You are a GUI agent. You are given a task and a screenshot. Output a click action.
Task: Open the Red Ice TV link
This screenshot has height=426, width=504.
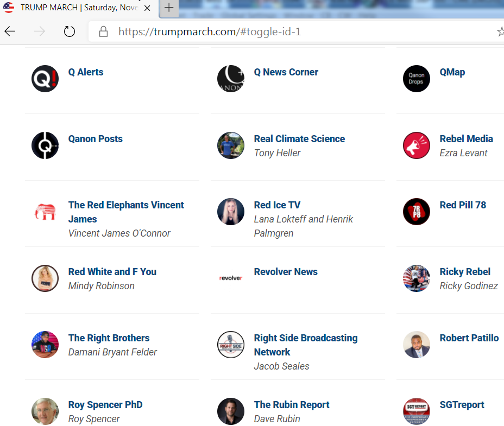click(277, 205)
